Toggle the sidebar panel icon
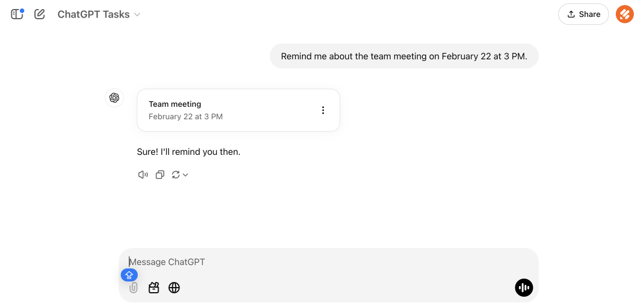 click(17, 14)
